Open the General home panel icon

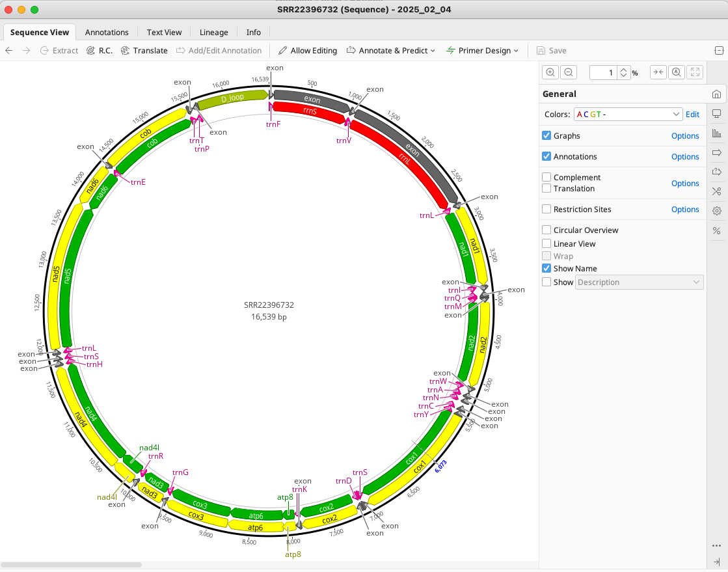pos(716,94)
